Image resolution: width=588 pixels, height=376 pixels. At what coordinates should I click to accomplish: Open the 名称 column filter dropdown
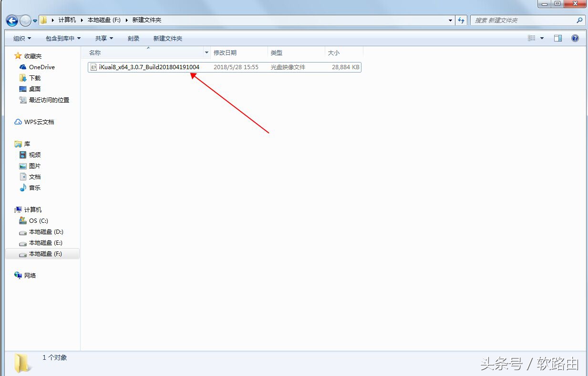(206, 52)
